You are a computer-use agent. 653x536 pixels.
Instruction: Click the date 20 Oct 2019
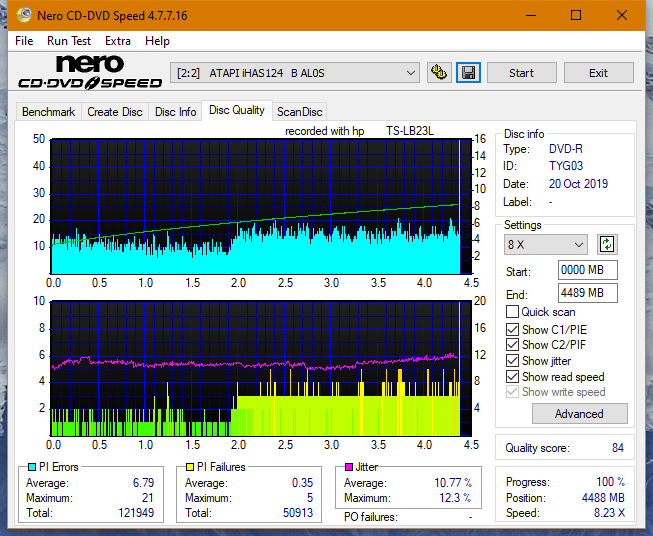click(x=578, y=184)
